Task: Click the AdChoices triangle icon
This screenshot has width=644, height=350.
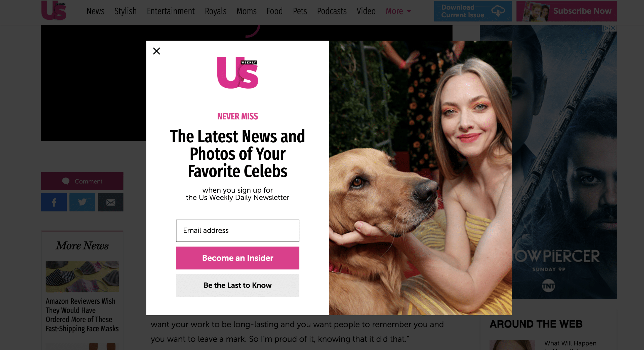Action: coord(606,28)
